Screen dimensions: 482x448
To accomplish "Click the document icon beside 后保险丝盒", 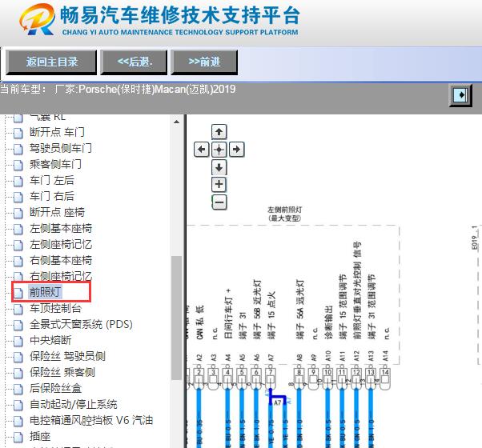I will click(x=18, y=389).
